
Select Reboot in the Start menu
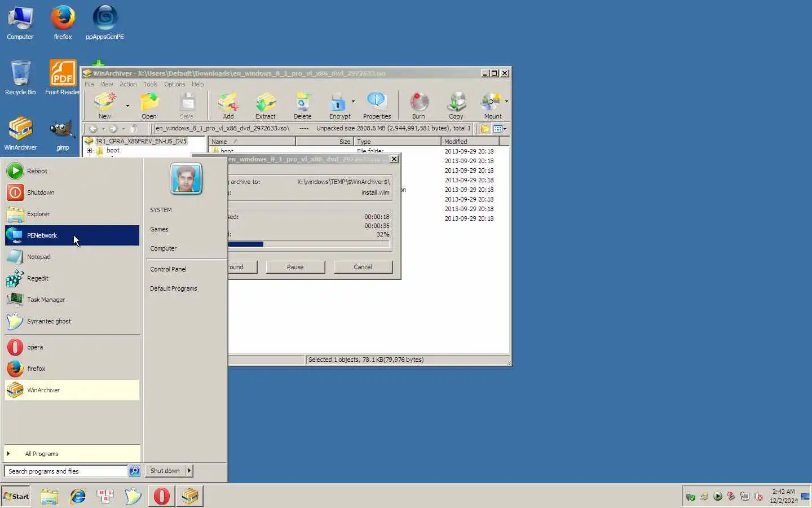pyautogui.click(x=72, y=171)
